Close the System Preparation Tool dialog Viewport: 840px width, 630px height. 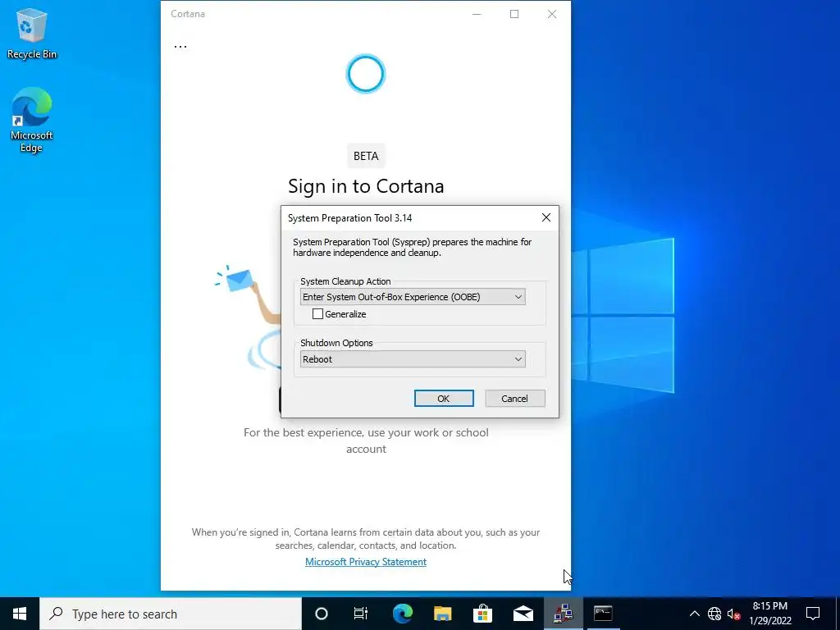pyautogui.click(x=546, y=217)
